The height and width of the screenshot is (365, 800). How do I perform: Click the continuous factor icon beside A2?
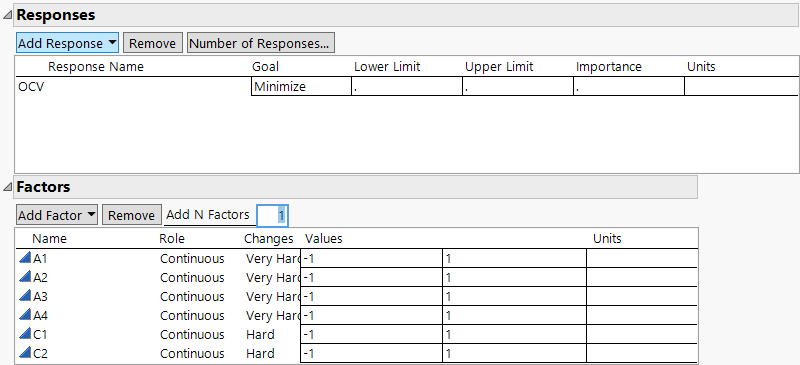tap(24, 277)
